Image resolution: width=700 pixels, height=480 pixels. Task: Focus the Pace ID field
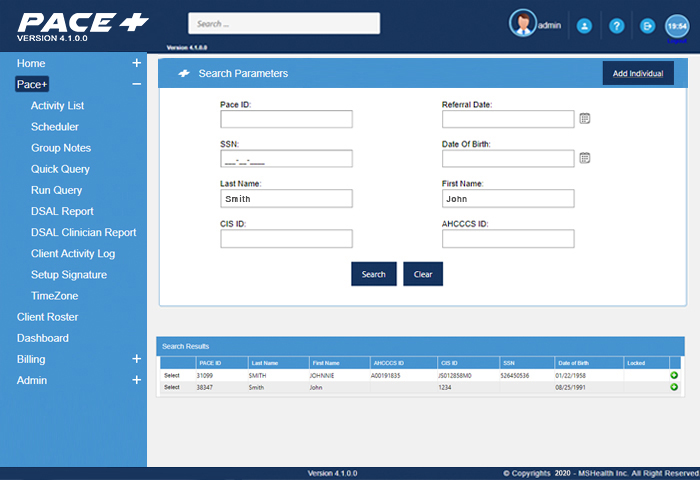[x=286, y=119]
